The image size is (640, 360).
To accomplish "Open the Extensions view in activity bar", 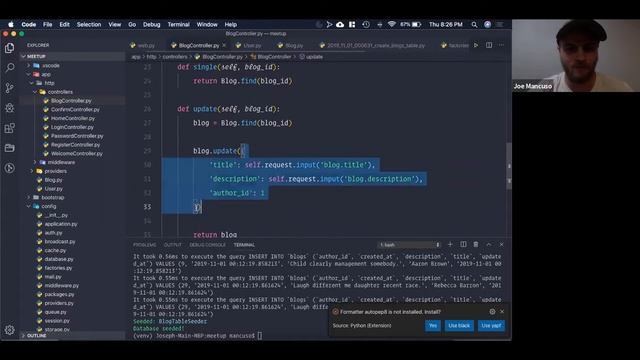I will tap(9, 128).
